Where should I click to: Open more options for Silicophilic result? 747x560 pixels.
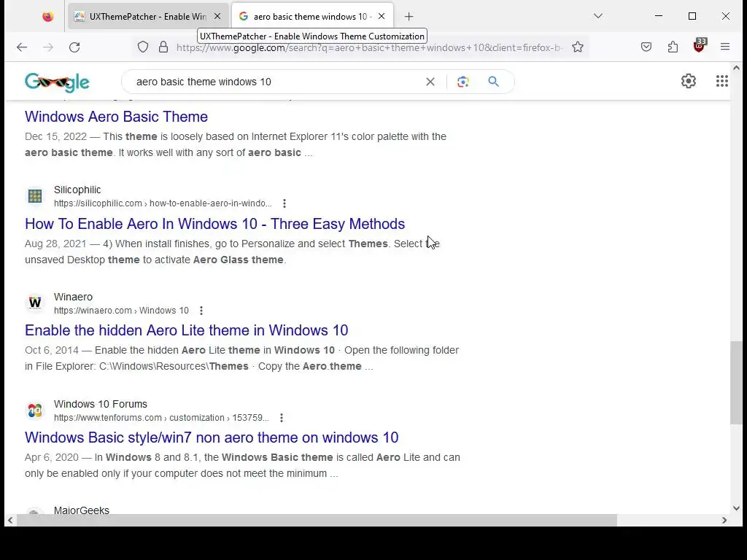(x=285, y=203)
